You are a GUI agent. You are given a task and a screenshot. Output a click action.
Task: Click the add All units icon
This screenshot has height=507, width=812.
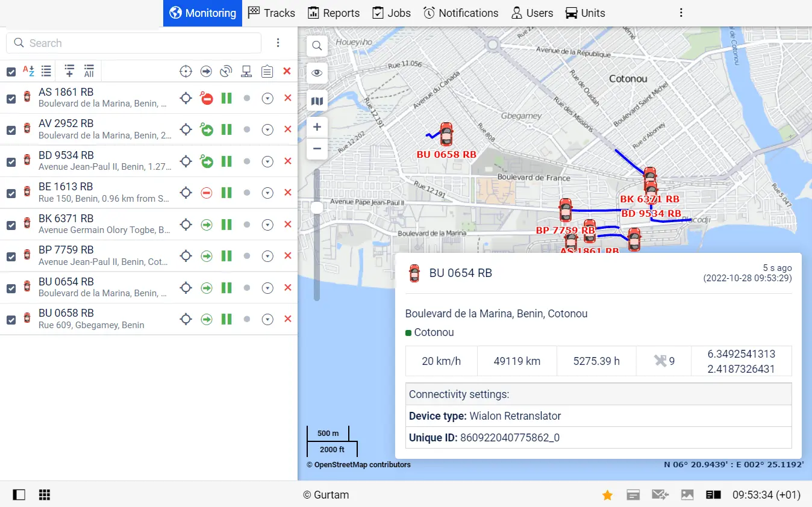(89, 71)
